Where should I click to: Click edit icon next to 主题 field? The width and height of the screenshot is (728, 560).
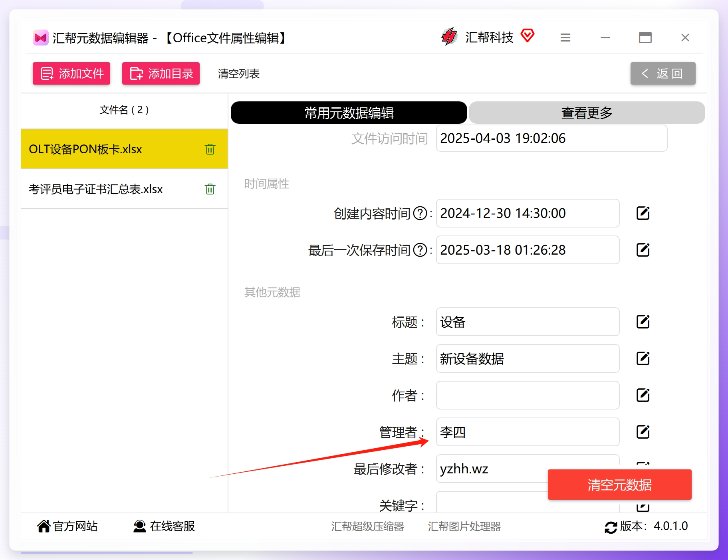coord(643,358)
